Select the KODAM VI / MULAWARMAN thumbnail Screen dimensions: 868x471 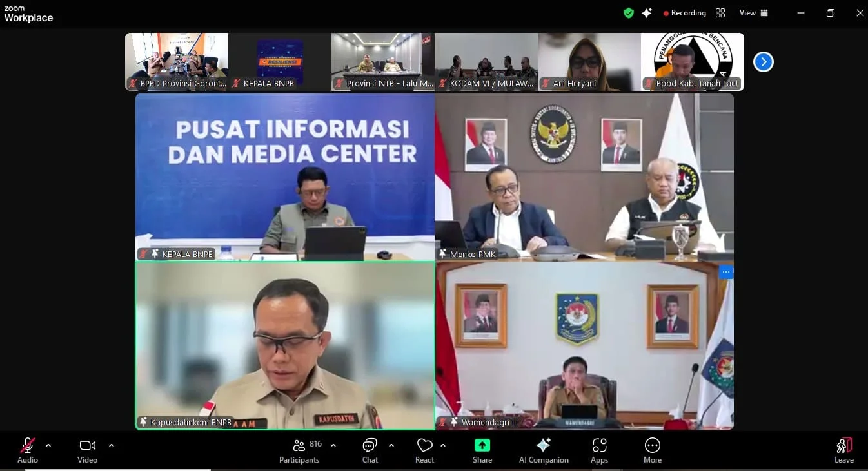pyautogui.click(x=486, y=62)
